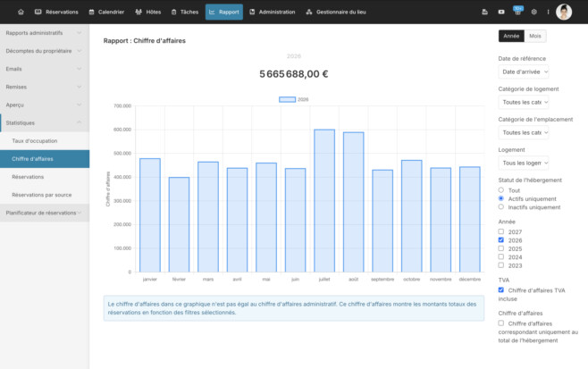
Task: Click the septembre axis label
Action: (382, 280)
